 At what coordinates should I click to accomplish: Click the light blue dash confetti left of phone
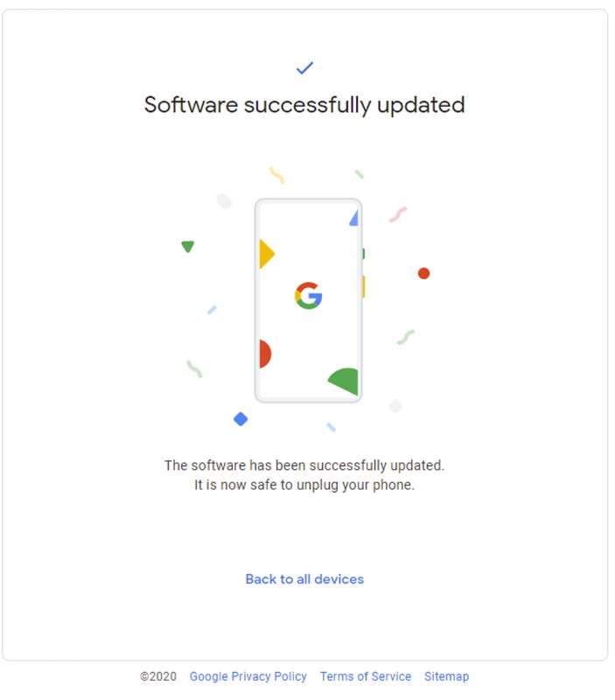[x=210, y=308]
